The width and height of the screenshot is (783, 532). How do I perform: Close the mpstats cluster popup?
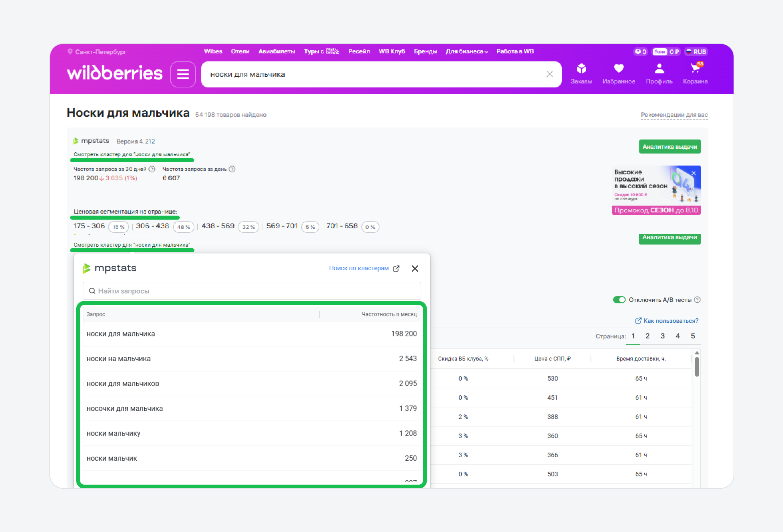pyautogui.click(x=415, y=268)
